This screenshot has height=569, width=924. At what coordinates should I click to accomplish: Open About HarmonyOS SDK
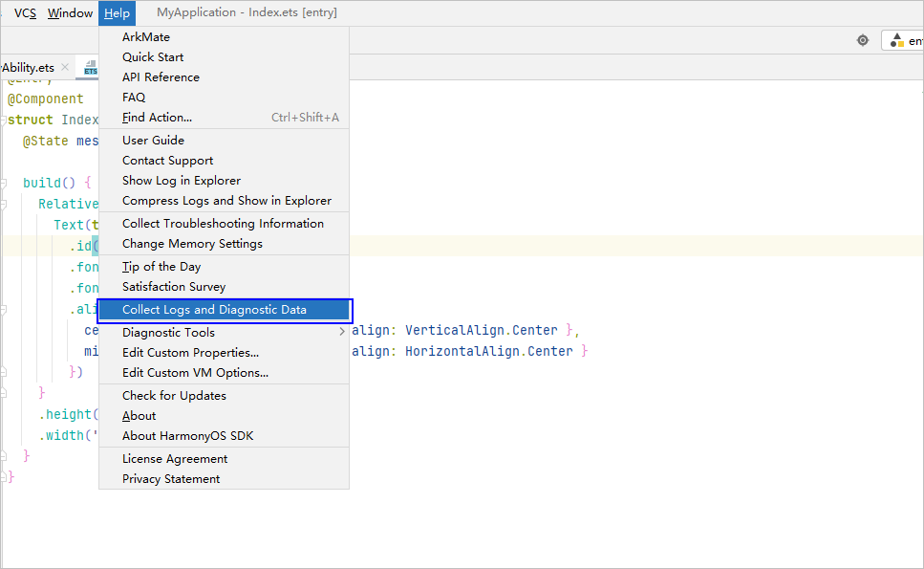pyautogui.click(x=187, y=436)
